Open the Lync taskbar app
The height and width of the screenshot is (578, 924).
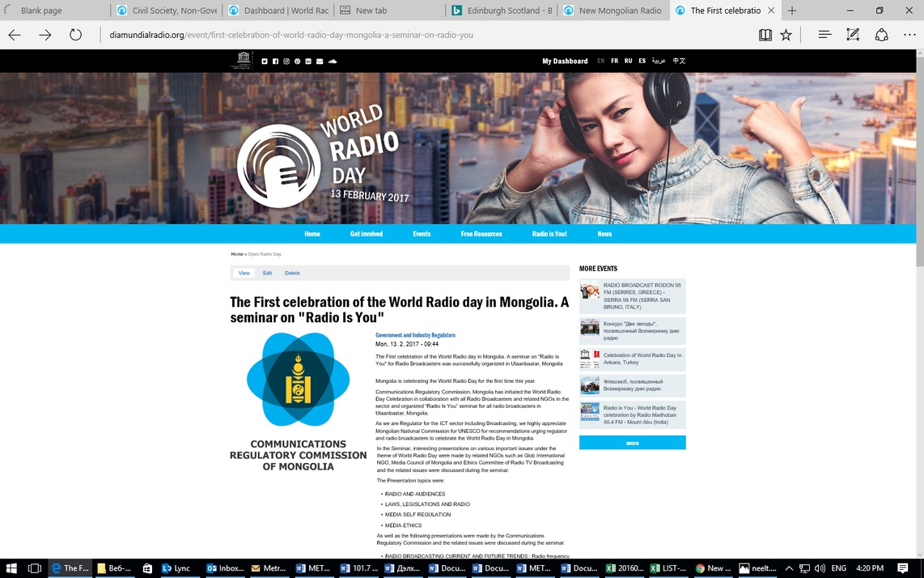click(x=176, y=568)
